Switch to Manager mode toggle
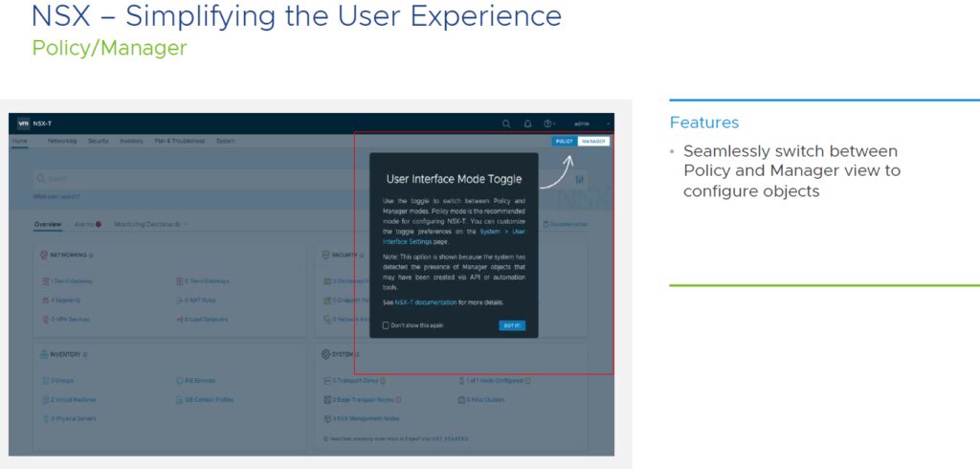This screenshot has height=469, width=980. click(x=593, y=142)
